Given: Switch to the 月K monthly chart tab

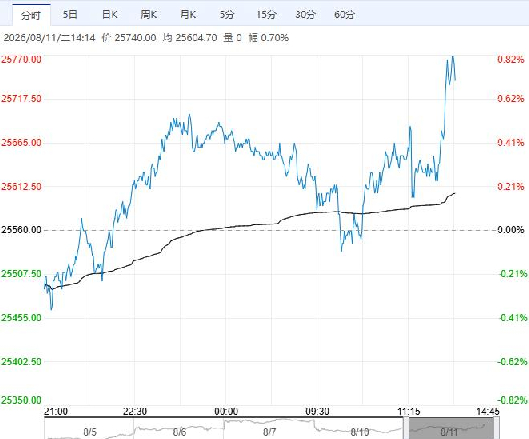Looking at the screenshot, I should coord(188,15).
